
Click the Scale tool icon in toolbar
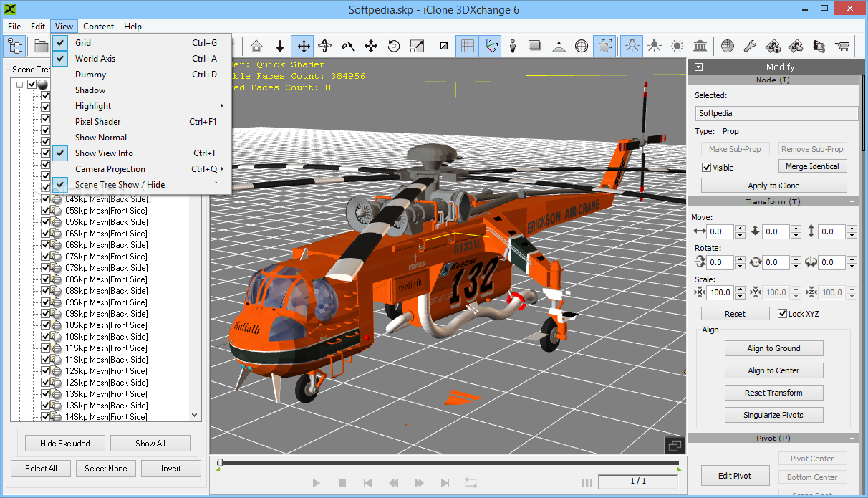tap(417, 47)
